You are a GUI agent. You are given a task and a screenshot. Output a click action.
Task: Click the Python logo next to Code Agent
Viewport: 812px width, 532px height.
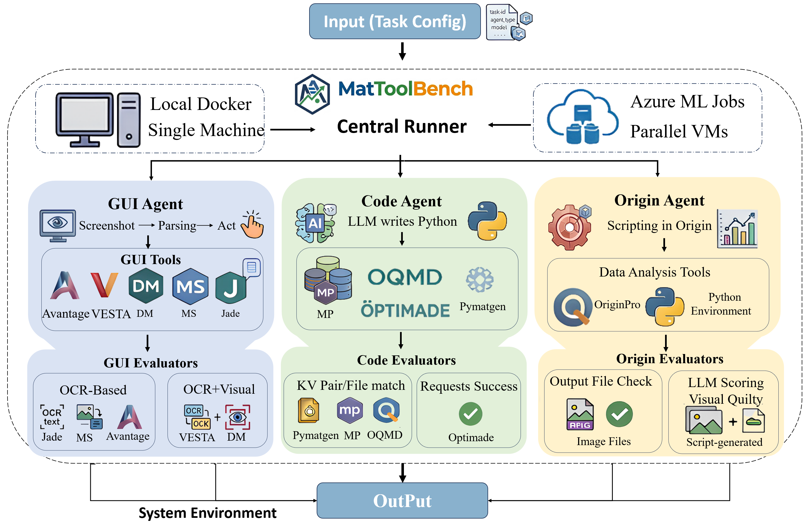coord(487,222)
